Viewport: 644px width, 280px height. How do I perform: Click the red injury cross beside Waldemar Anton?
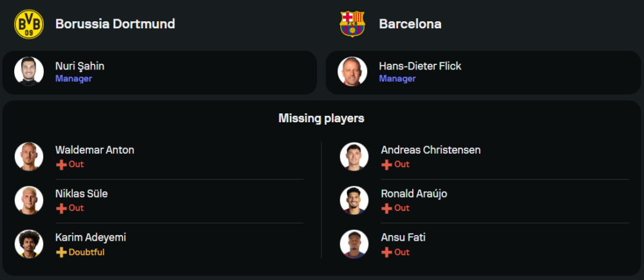61,164
